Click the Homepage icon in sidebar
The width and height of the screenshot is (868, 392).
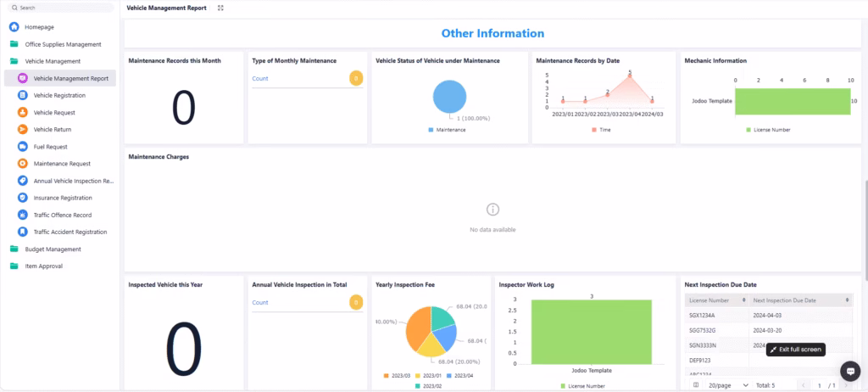(14, 27)
